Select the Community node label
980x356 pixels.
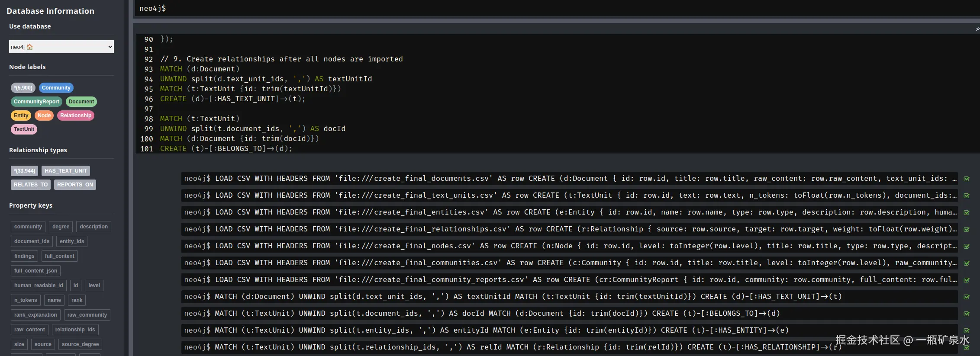pos(56,88)
